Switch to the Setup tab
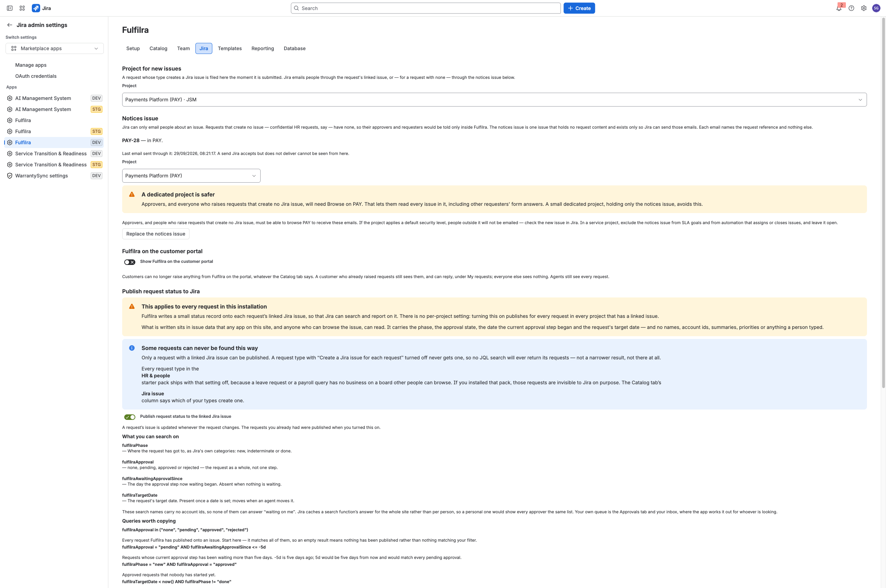 click(133, 48)
